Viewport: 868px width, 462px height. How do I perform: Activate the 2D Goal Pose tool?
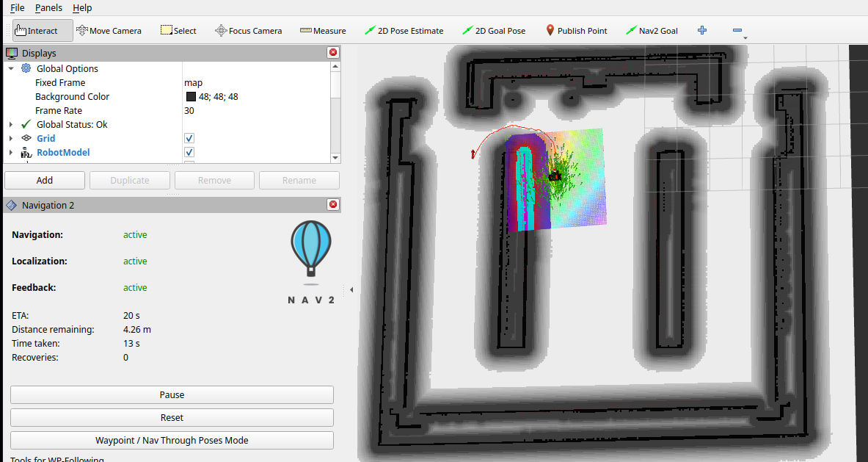pos(494,31)
